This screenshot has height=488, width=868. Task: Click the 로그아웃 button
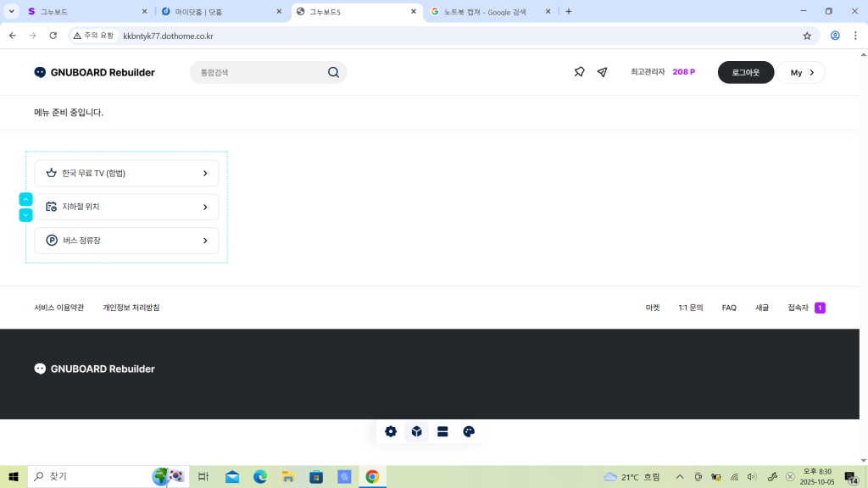(745, 73)
